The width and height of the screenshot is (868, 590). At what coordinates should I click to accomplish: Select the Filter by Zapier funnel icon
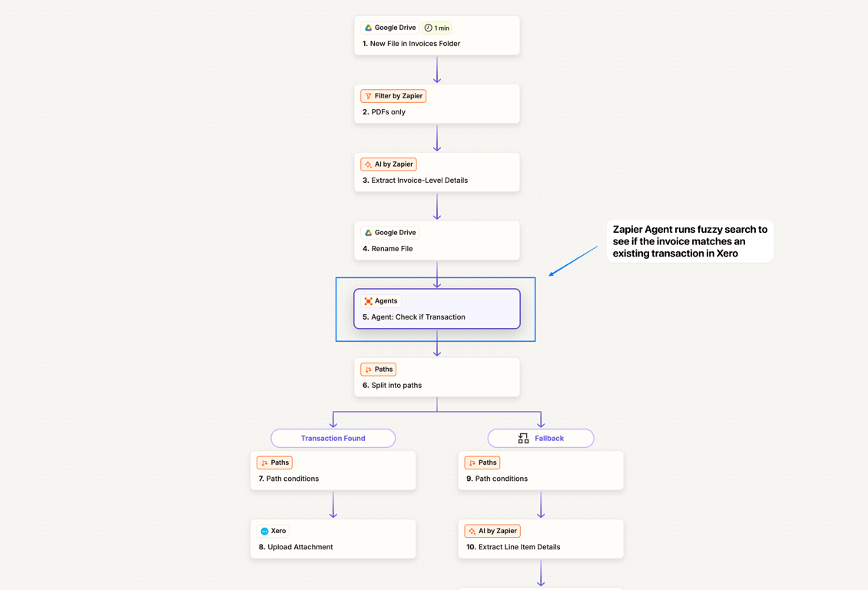(368, 96)
